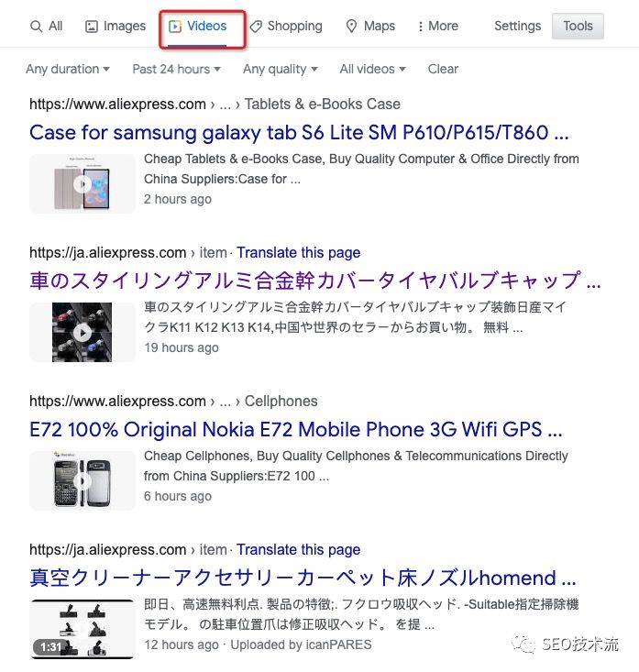Open the Settings menu
The image size is (639, 672).
pyautogui.click(x=518, y=27)
